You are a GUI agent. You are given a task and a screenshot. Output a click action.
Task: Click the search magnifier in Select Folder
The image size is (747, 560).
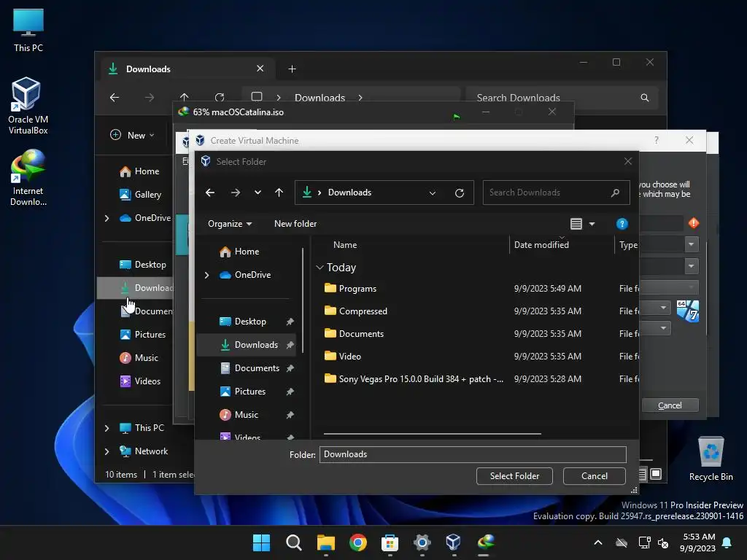(x=615, y=192)
